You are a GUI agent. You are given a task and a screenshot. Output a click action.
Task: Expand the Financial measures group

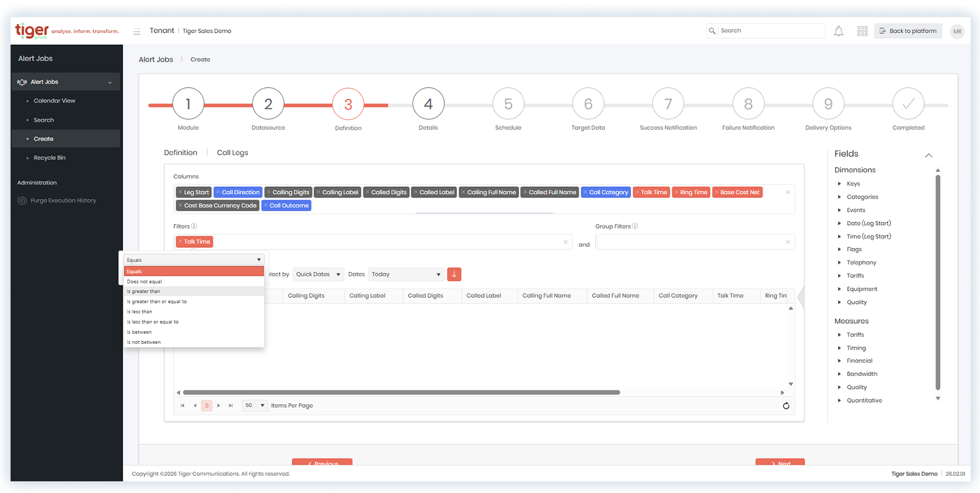point(839,361)
